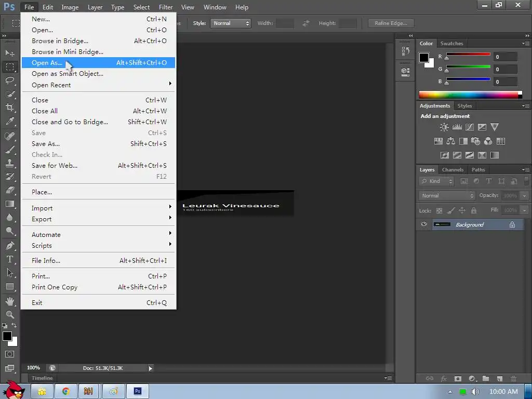Select the History Brush tool
Image resolution: width=532 pixels, height=399 pixels.
point(10,177)
